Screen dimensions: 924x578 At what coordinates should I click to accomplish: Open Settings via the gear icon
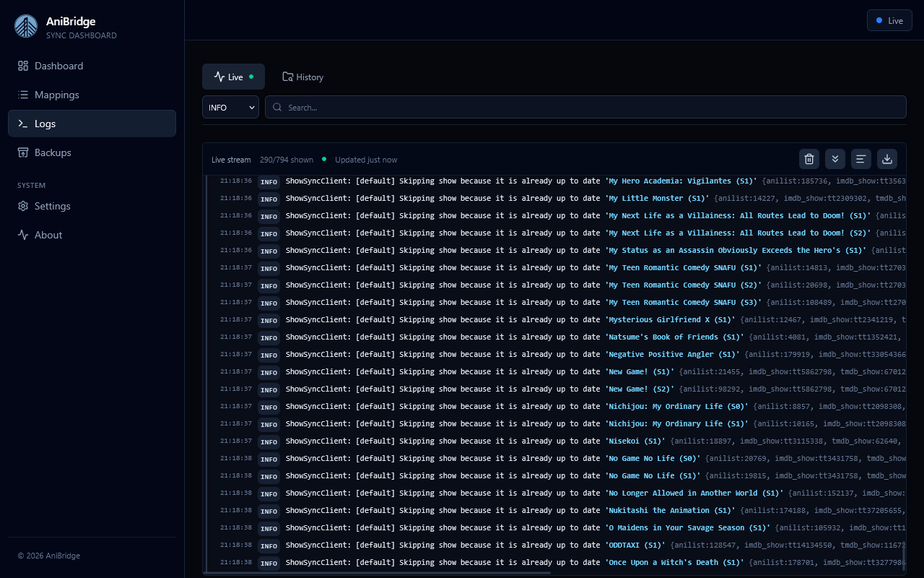pyautogui.click(x=22, y=206)
